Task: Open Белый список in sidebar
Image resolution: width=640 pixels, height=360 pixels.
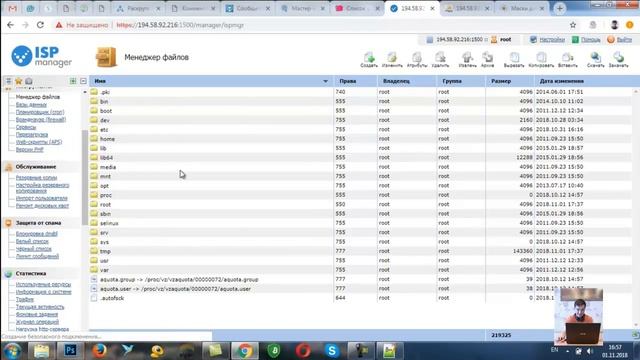Action: click(32, 241)
